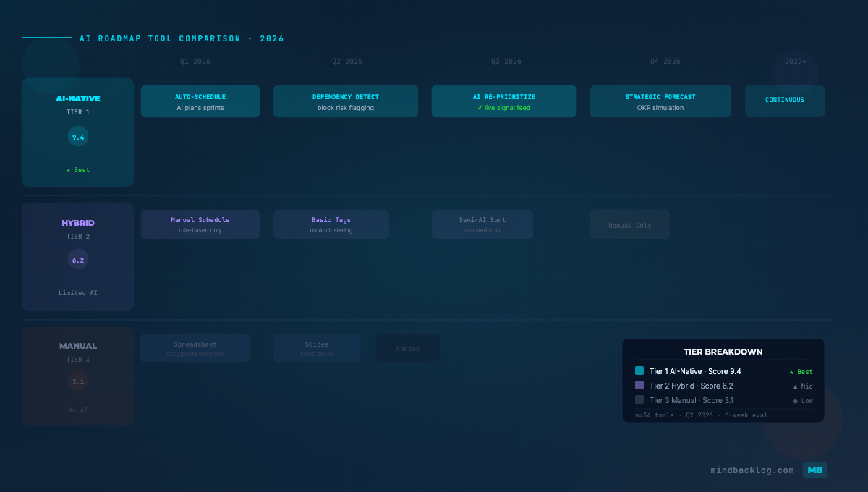Click the Best star label in AI-Native card
Screen dimensions: 868x492
[78, 170]
